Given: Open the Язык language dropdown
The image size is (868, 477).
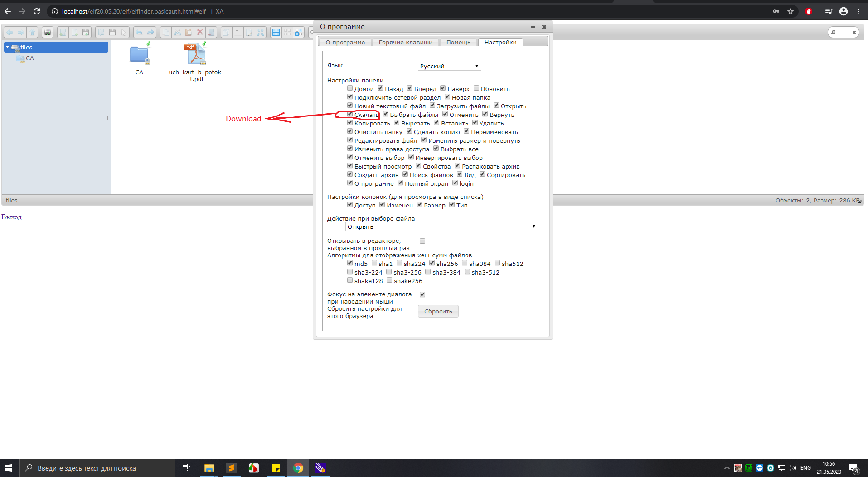Looking at the screenshot, I should pyautogui.click(x=449, y=66).
